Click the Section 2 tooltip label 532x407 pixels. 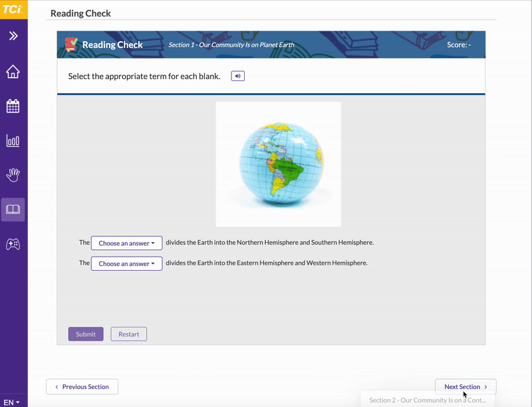coord(428,400)
